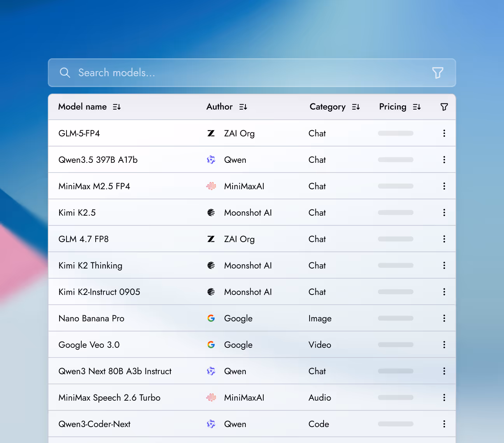Open the table header filter icon
This screenshot has width=504, height=443.
tap(444, 107)
